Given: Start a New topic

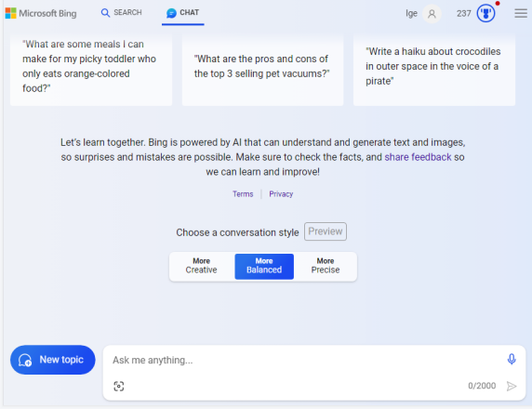Looking at the screenshot, I should (x=53, y=360).
